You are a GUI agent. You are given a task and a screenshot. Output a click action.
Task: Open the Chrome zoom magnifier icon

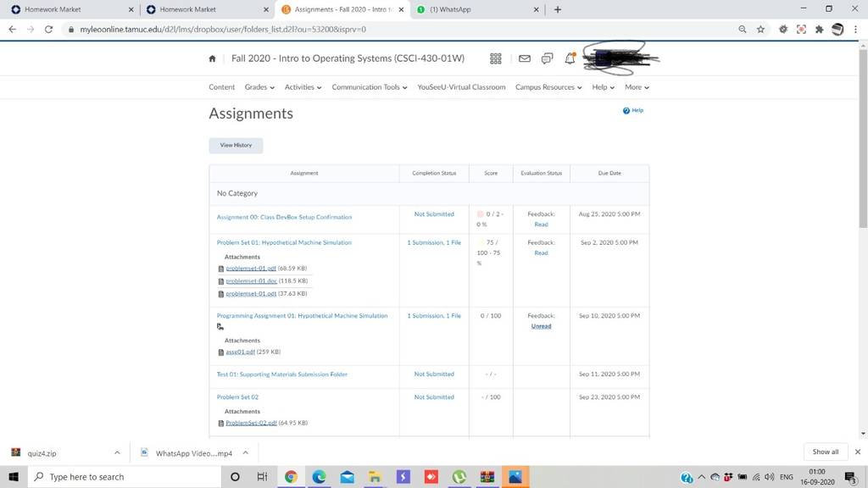coord(743,30)
